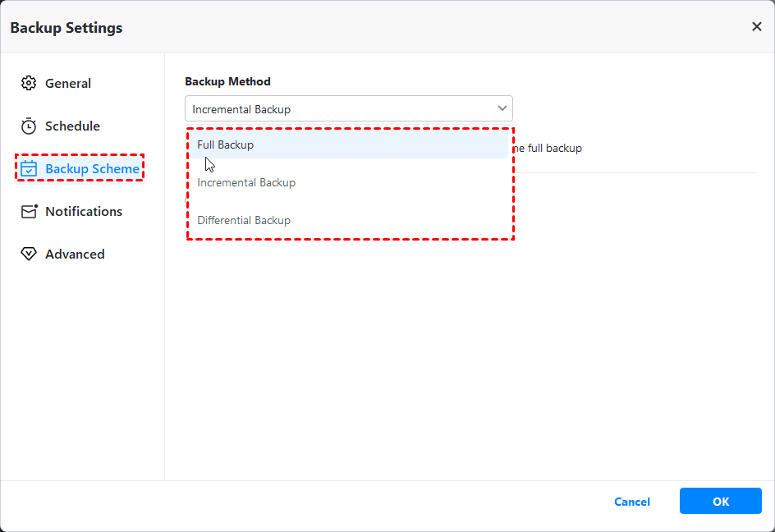
Task: Choose Incremental Backup from the list
Action: [x=246, y=182]
